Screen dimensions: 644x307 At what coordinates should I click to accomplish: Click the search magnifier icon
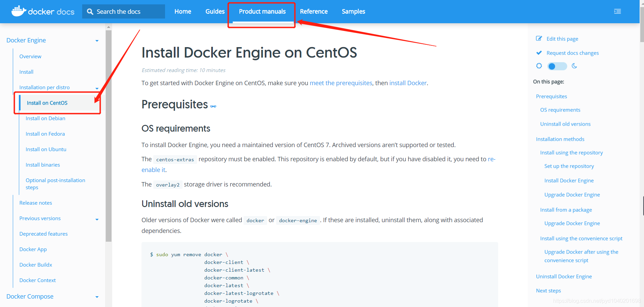(90, 11)
